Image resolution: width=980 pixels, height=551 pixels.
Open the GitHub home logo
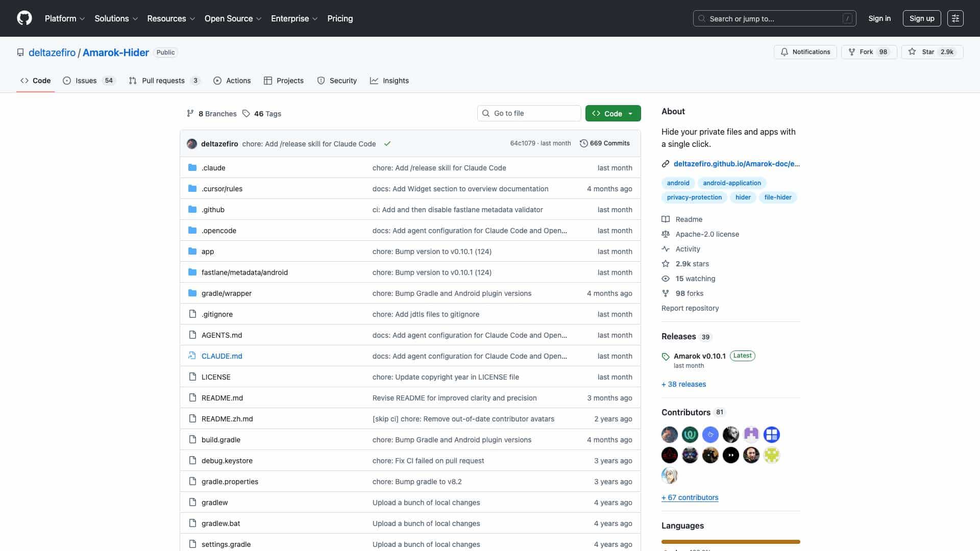point(24,18)
